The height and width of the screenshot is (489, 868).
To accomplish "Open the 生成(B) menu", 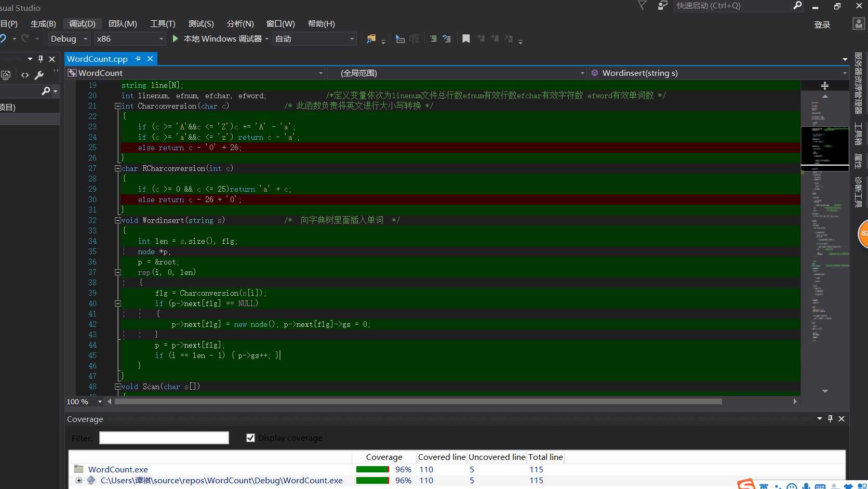I will pos(43,24).
